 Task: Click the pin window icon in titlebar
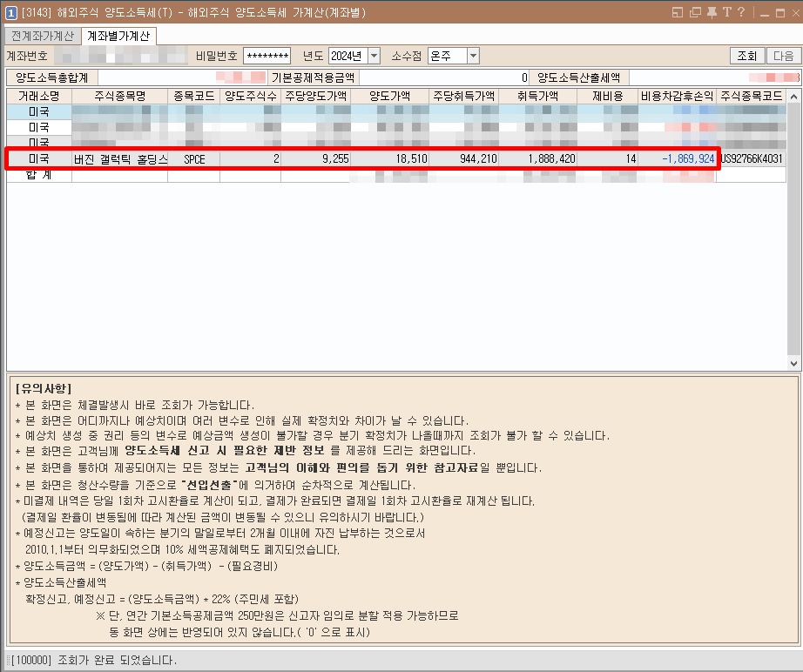pyautogui.click(x=712, y=12)
